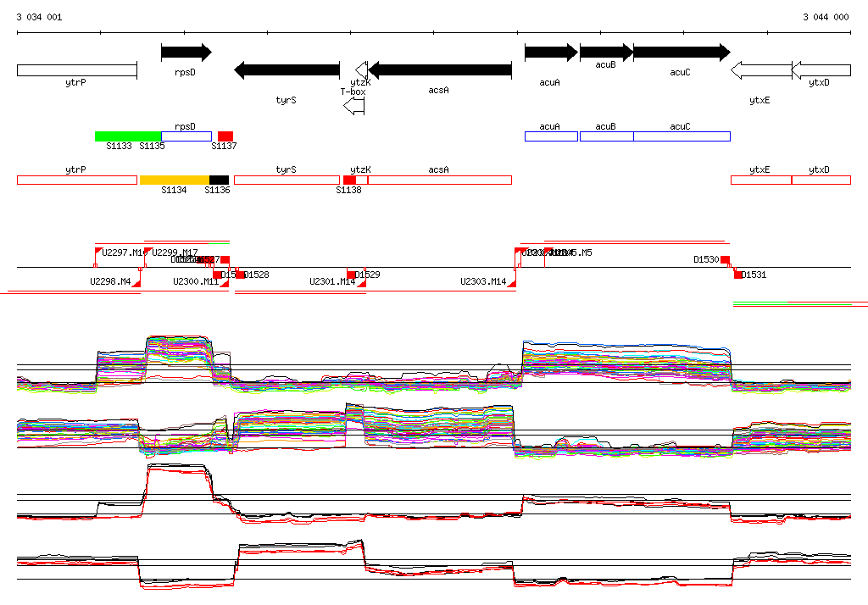This screenshot has height=605, width=868.
Task: Click the red-outlined acsA box
Action: 440,180
